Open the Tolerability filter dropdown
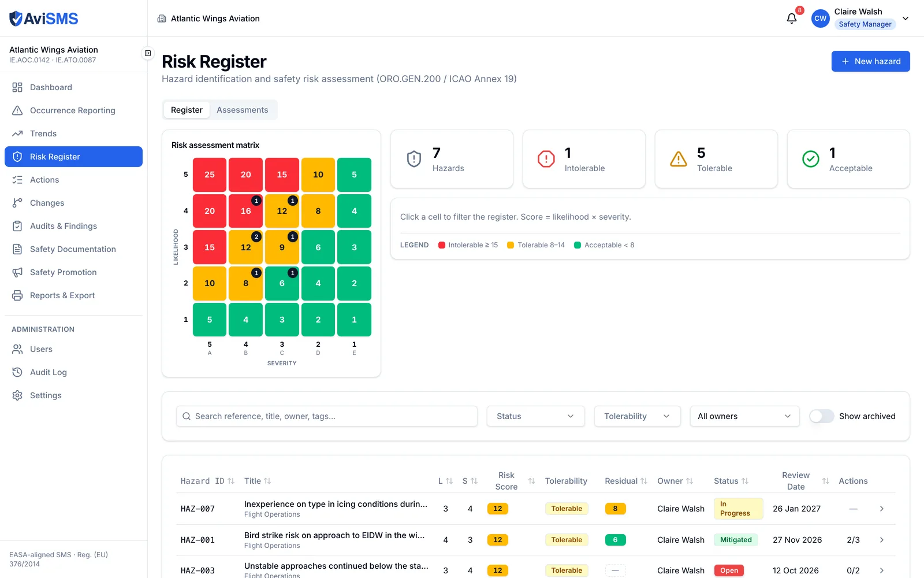 tap(638, 416)
